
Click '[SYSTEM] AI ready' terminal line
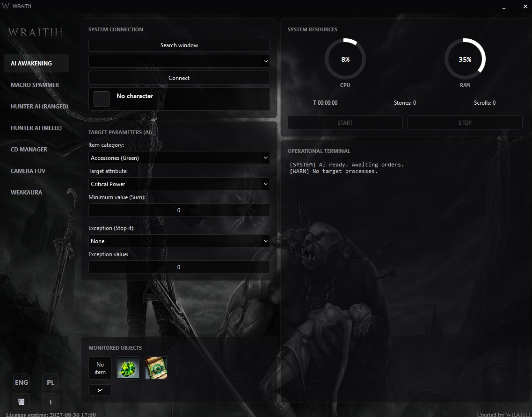[x=346, y=165]
